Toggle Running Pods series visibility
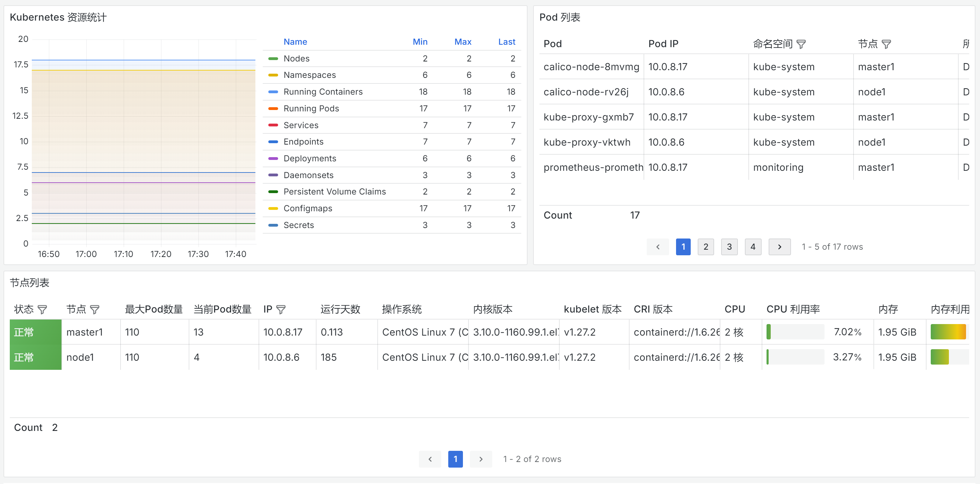 click(x=311, y=108)
